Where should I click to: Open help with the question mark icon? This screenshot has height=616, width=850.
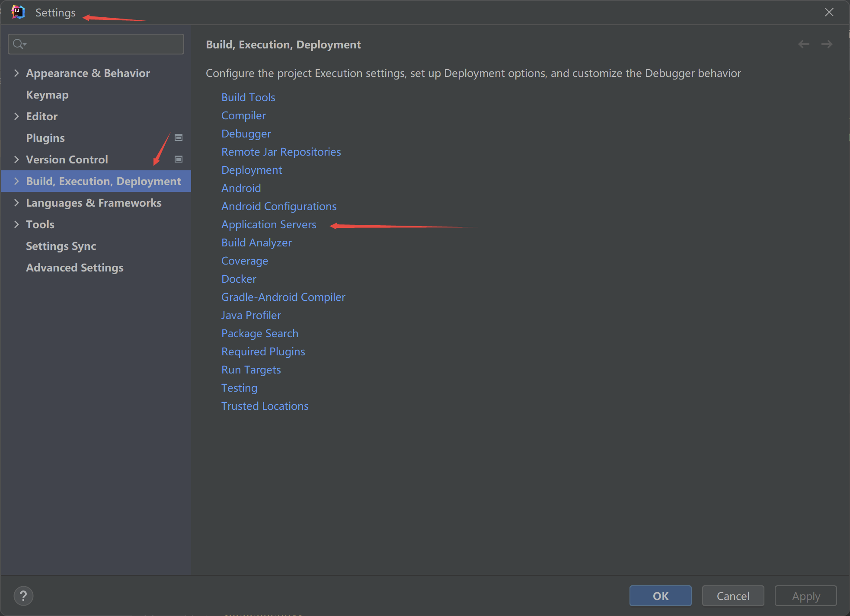[23, 596]
